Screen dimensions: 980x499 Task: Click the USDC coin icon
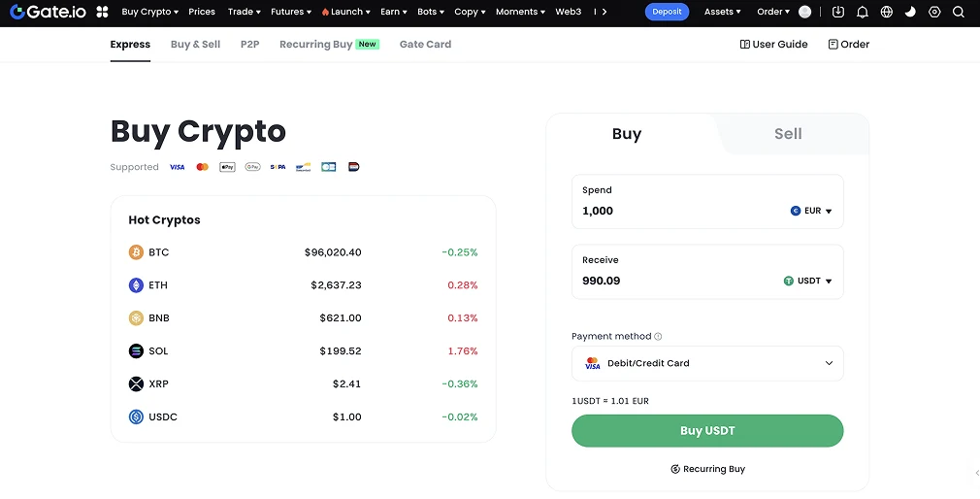coord(136,416)
